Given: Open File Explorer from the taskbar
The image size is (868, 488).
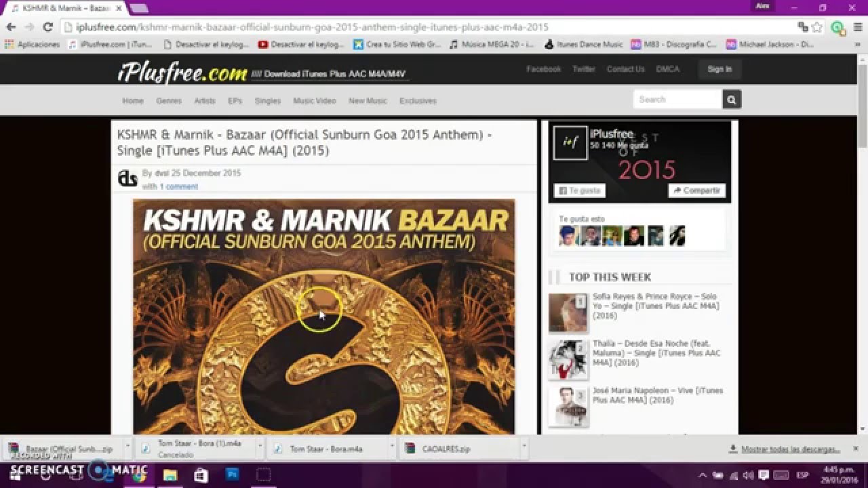Looking at the screenshot, I should pos(170,475).
